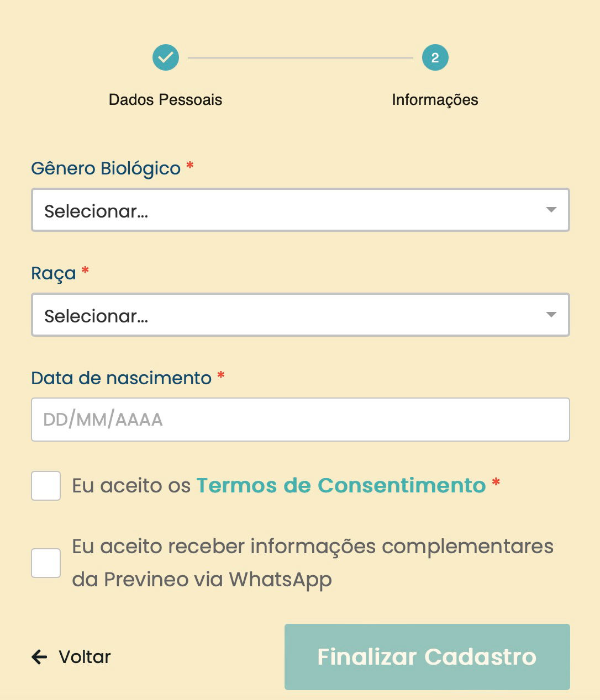Go to the Dados Pessoais step label
The height and width of the screenshot is (700, 600).
[165, 100]
